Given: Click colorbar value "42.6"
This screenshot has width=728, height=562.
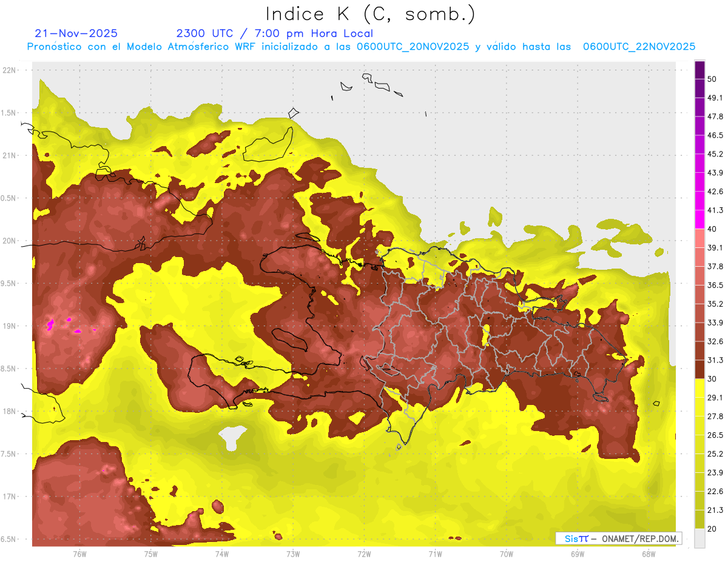Looking at the screenshot, I should pyautogui.click(x=715, y=192).
